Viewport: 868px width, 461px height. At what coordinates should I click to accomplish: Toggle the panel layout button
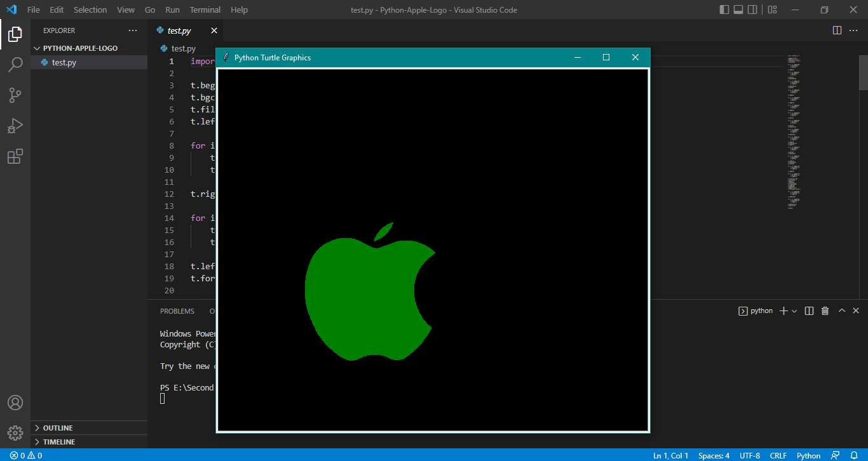tap(738, 10)
